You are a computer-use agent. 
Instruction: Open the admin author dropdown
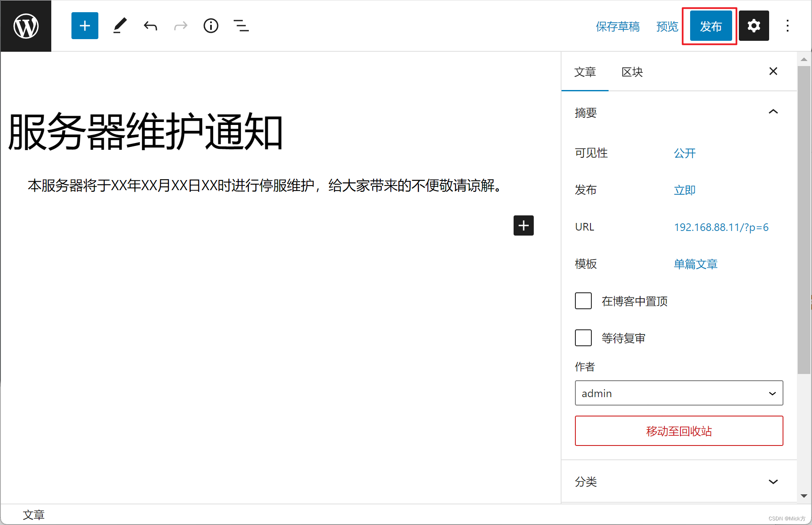(x=679, y=393)
